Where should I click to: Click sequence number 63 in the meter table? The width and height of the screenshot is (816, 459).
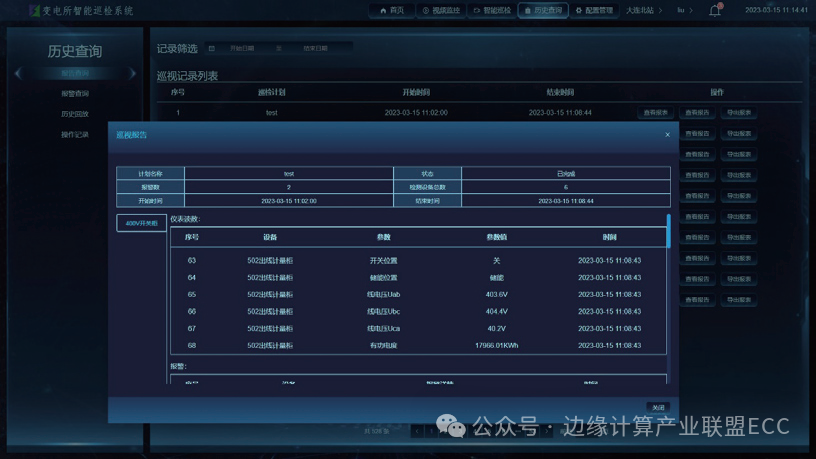click(x=192, y=261)
